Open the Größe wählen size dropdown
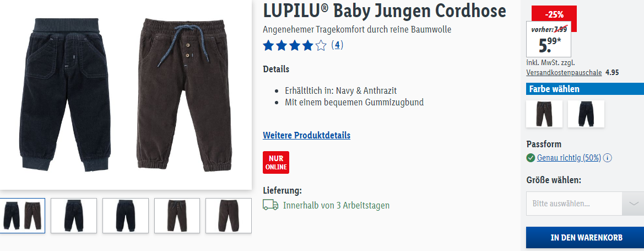Image resolution: width=644 pixels, height=251 pixels. click(x=585, y=203)
